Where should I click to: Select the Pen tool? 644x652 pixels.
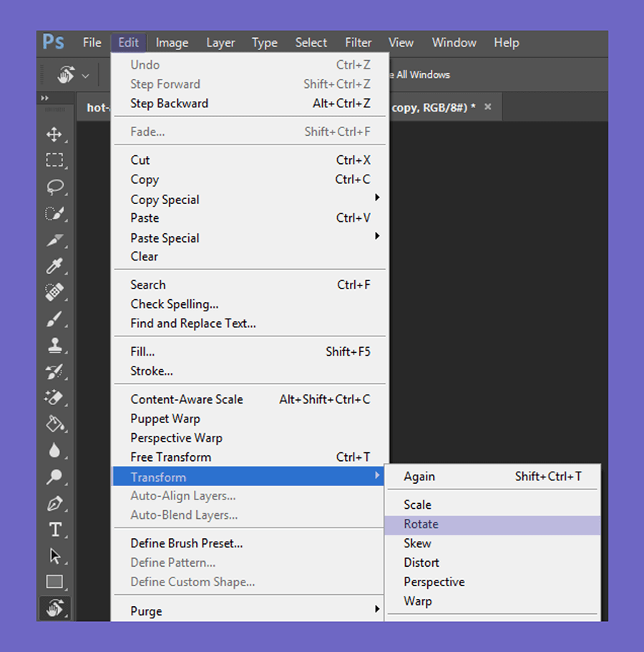pos(54,504)
